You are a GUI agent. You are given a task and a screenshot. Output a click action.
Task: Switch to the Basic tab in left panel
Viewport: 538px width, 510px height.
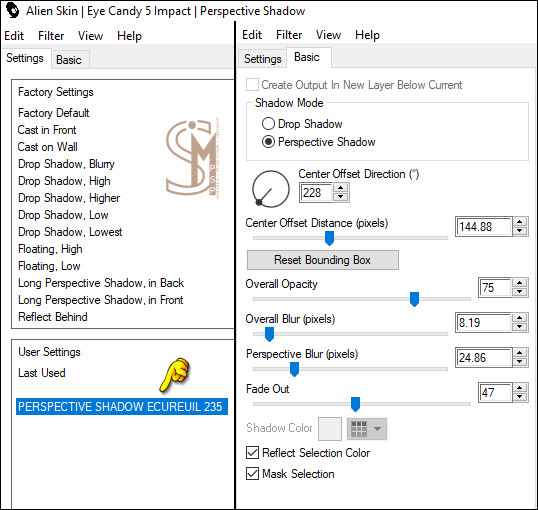69,60
